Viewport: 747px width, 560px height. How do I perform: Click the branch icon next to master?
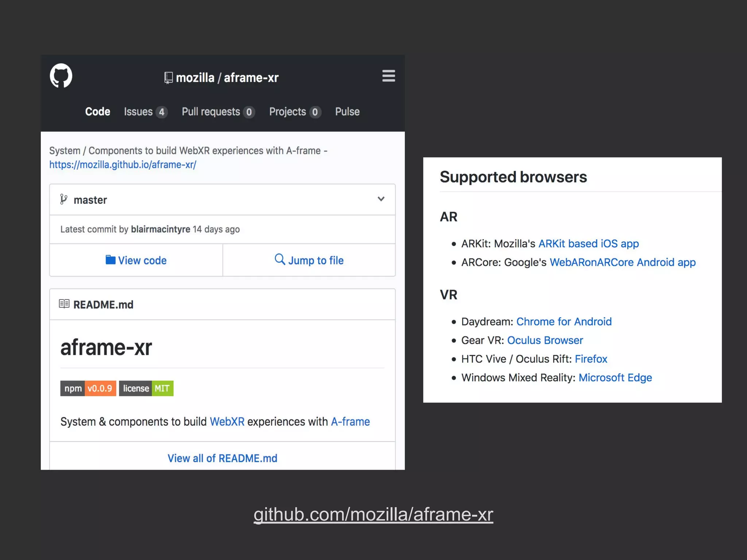pos(64,199)
